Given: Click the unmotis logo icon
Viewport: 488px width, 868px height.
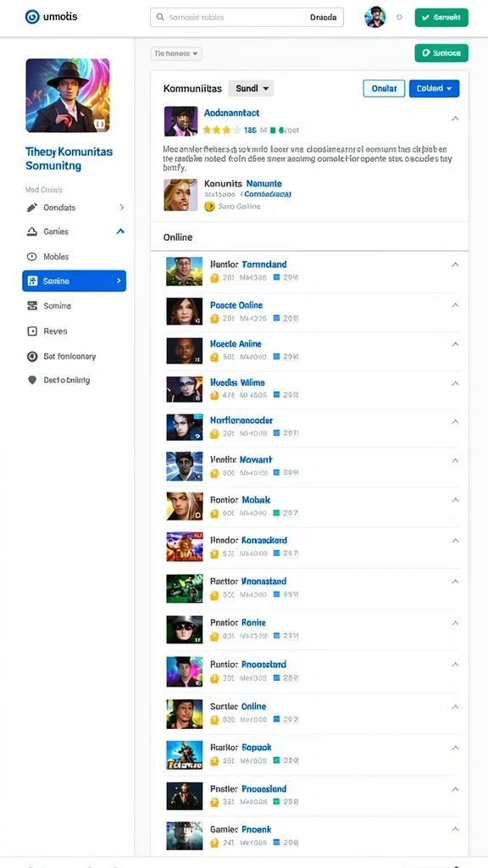Looking at the screenshot, I should pos(33,17).
